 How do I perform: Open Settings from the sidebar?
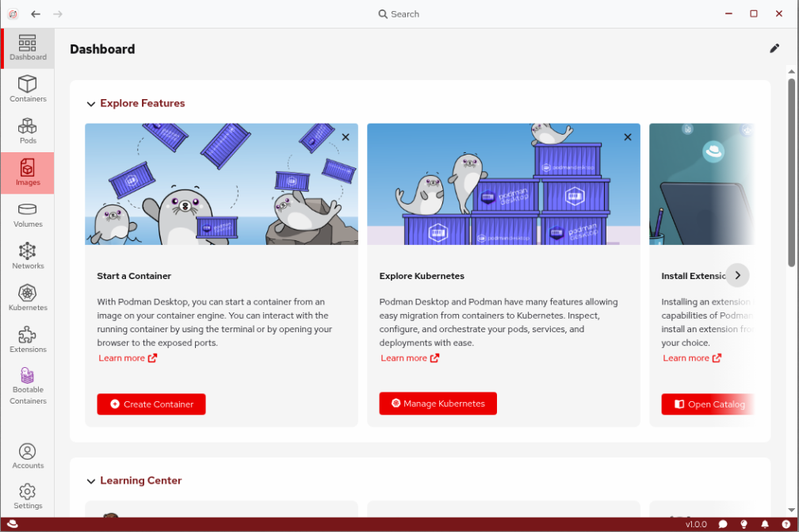tap(28, 496)
